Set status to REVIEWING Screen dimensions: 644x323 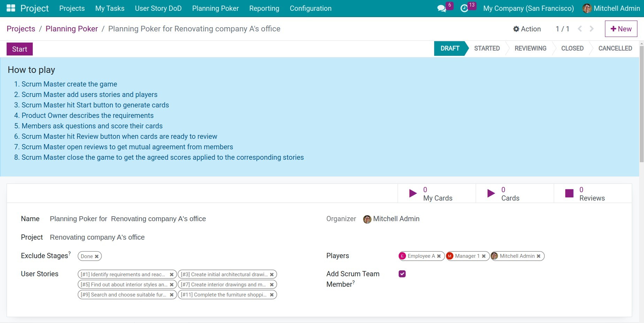coord(530,48)
